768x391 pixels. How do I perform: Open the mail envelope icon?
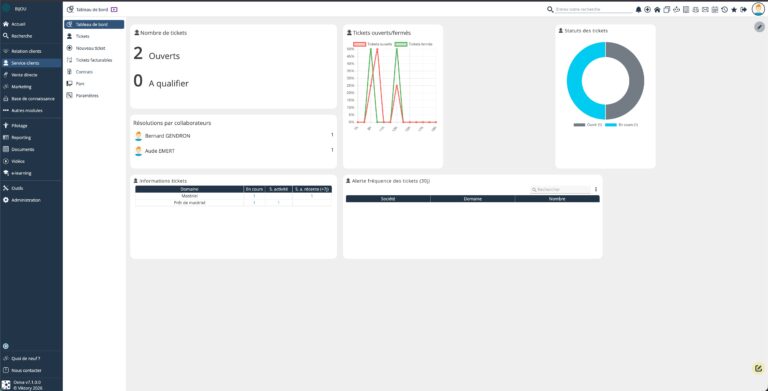tap(705, 9)
